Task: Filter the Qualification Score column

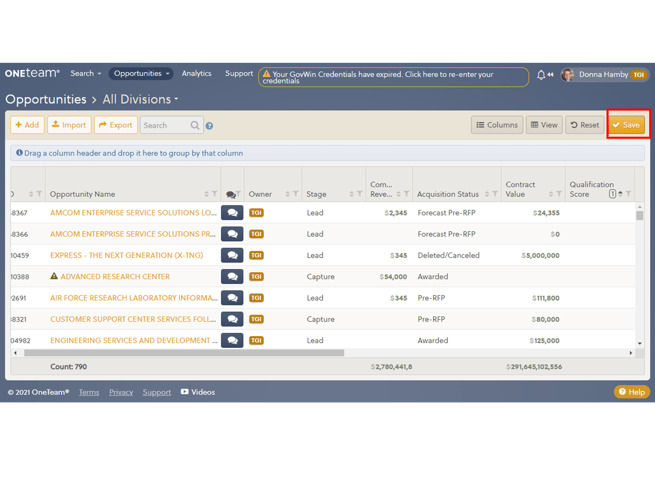Action: (628, 194)
